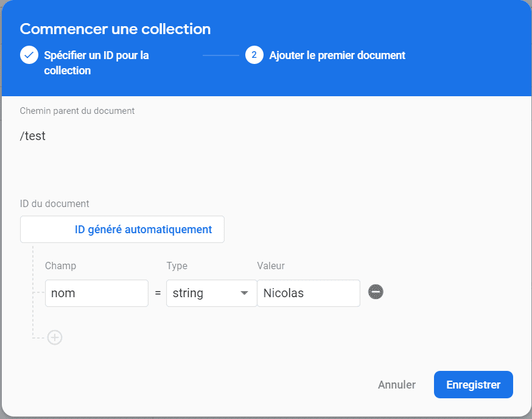Viewport: 532px width, 419px height.
Task: Click the step 1 checkmark icon
Action: [x=29, y=55]
